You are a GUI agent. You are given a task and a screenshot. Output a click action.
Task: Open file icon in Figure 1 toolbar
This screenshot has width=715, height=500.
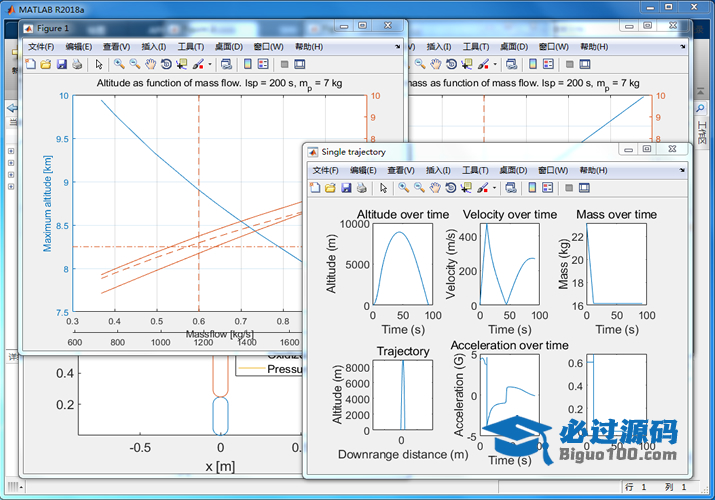pos(46,64)
